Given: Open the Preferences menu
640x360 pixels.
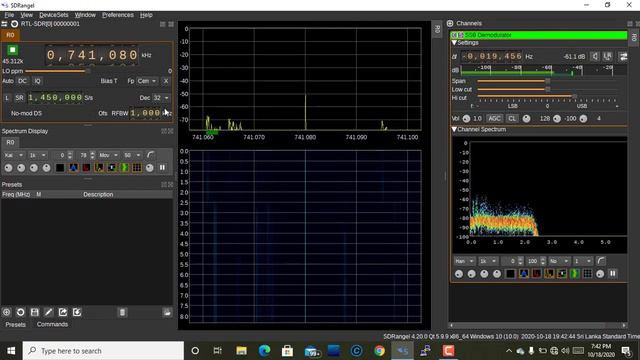Looking at the screenshot, I should click(x=118, y=15).
